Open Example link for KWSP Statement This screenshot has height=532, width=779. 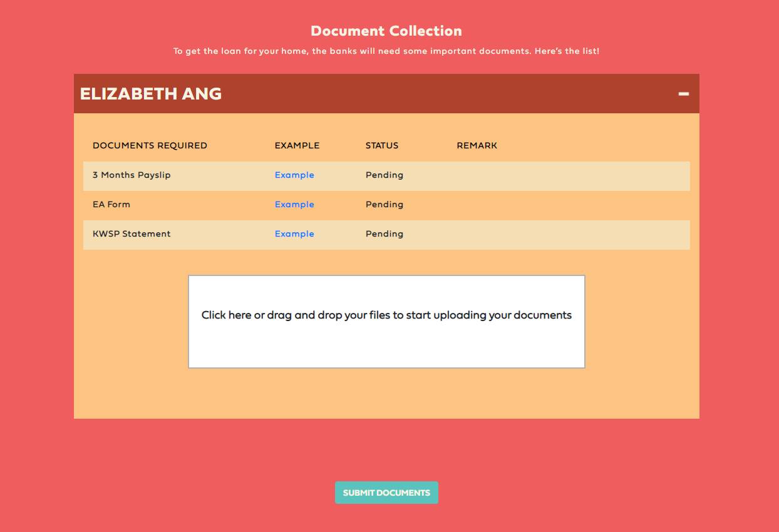pyautogui.click(x=294, y=234)
